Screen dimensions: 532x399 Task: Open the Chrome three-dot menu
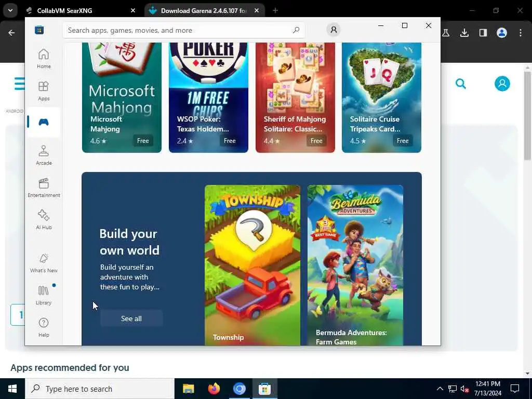coord(521,33)
